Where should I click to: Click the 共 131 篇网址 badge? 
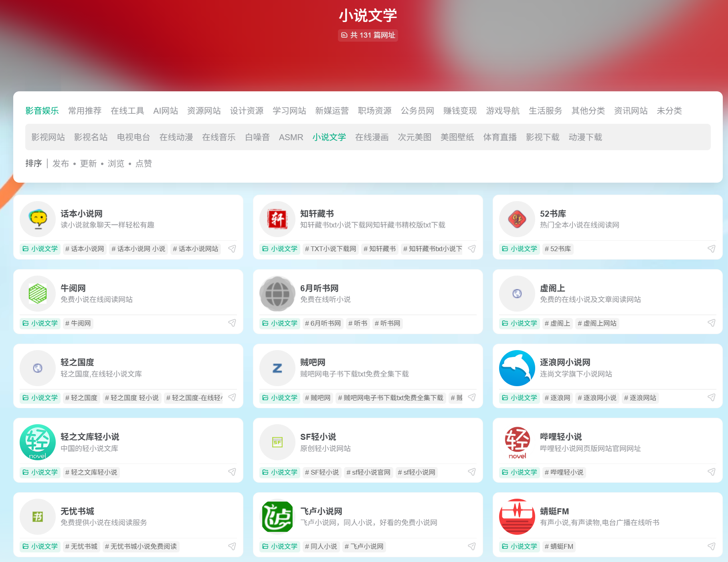point(368,35)
